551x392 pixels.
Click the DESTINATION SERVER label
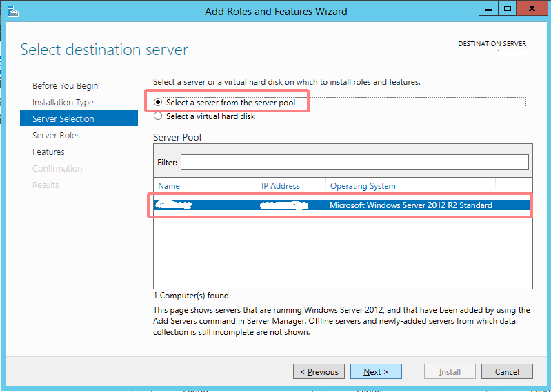492,44
